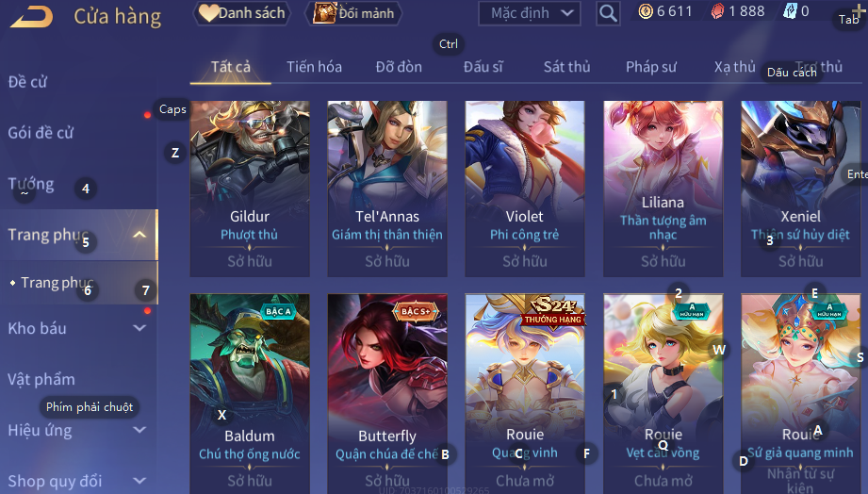Click the plus icon to add currency
The image size is (868, 494).
click(x=860, y=10)
